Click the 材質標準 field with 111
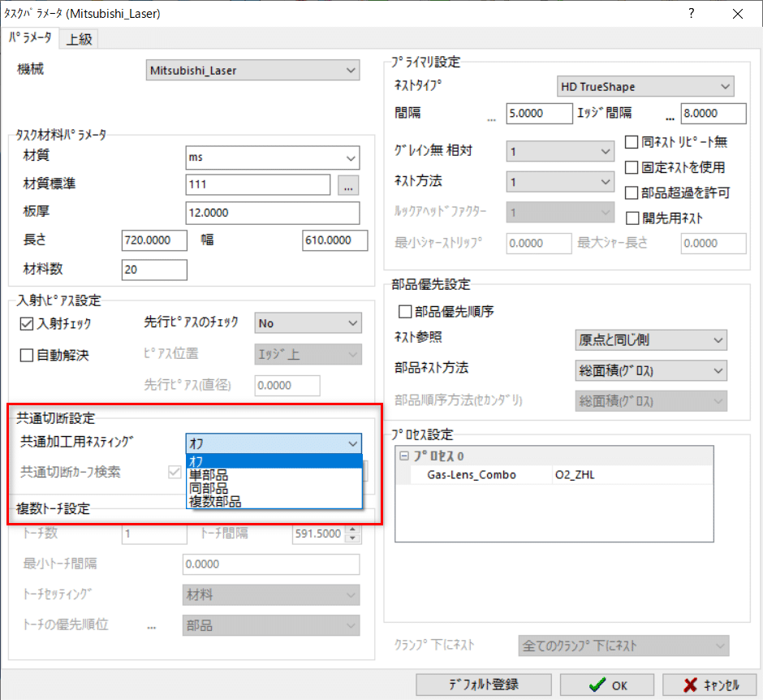The image size is (763, 700). (x=258, y=184)
